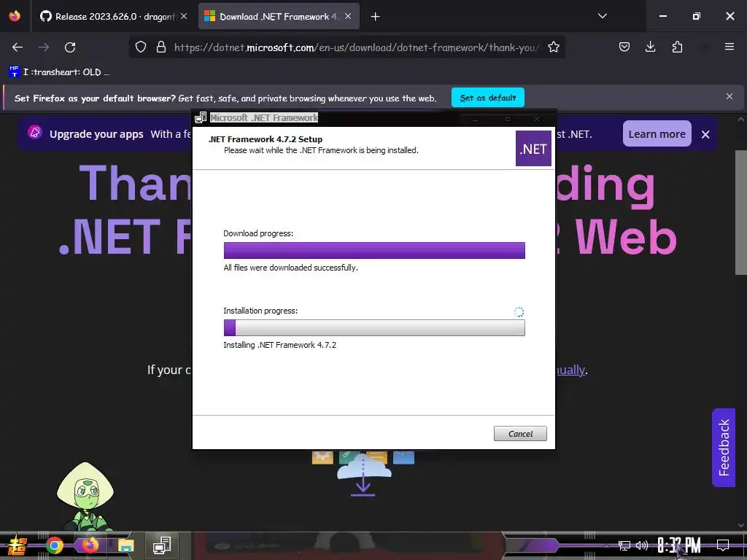
Task: Open the extensions puzzle icon
Action: click(677, 47)
